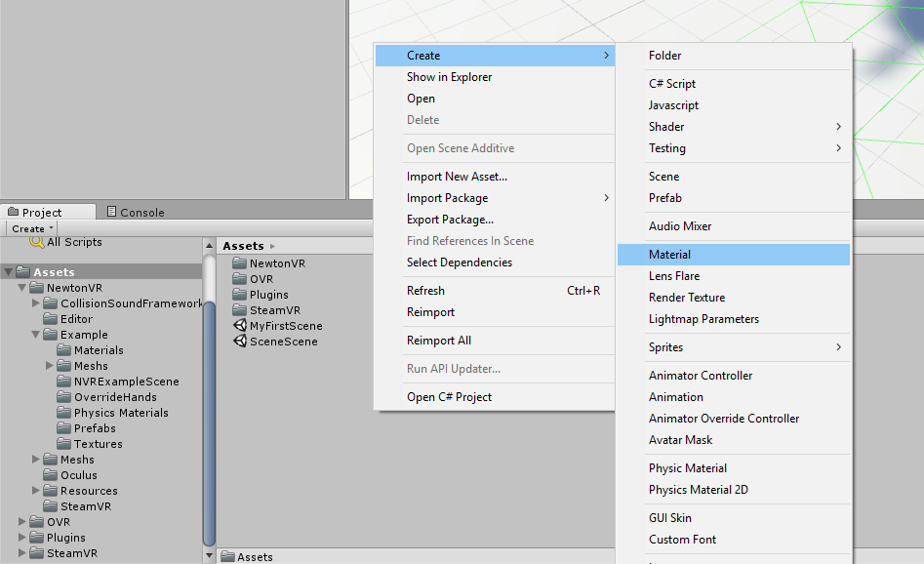Choose Show in Explorer
Screen dimensions: 924x564
tap(495, 77)
